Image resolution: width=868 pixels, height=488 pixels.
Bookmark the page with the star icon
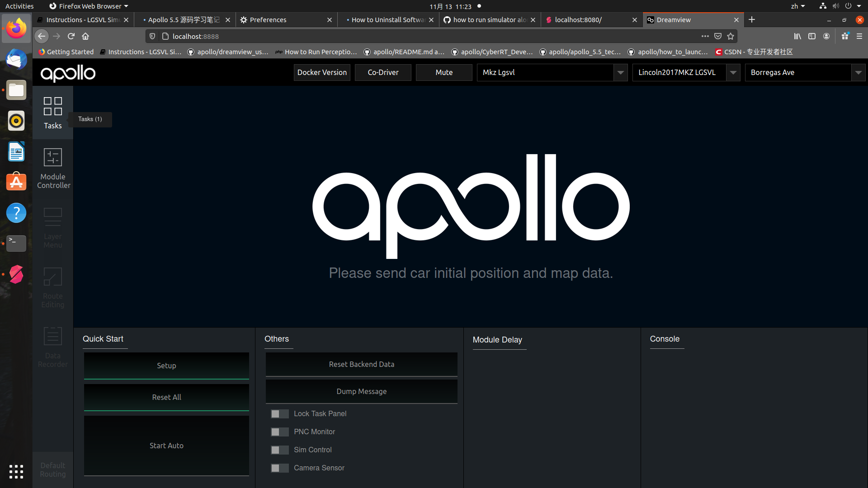point(731,36)
